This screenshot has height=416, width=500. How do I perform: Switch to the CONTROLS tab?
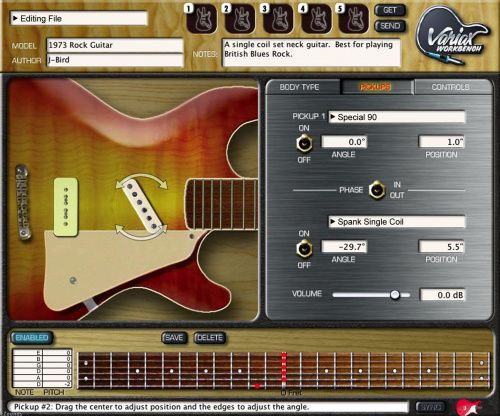[452, 87]
